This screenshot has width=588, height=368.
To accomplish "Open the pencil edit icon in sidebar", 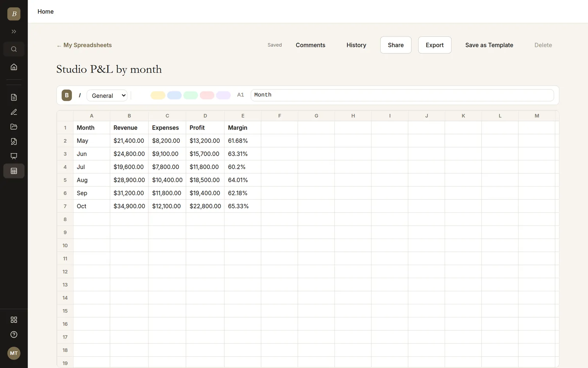I will (14, 112).
